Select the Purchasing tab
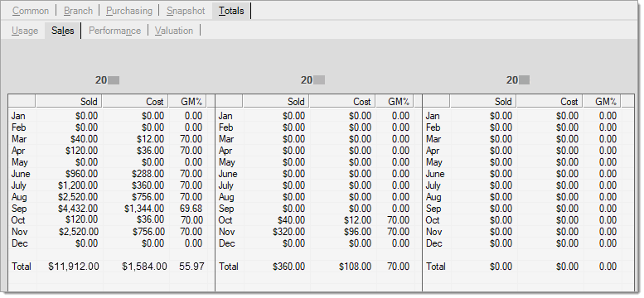 129,11
